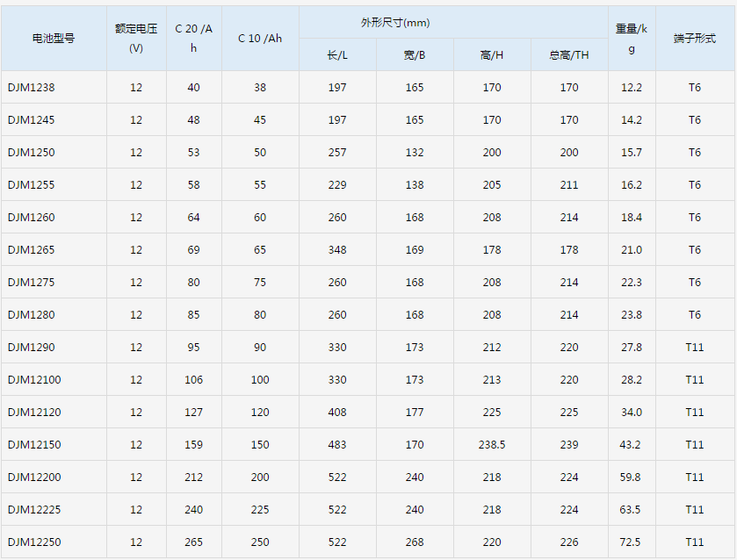Select the T11 terminal cell for DJM1290
This screenshot has width=737, height=560.
(x=695, y=347)
